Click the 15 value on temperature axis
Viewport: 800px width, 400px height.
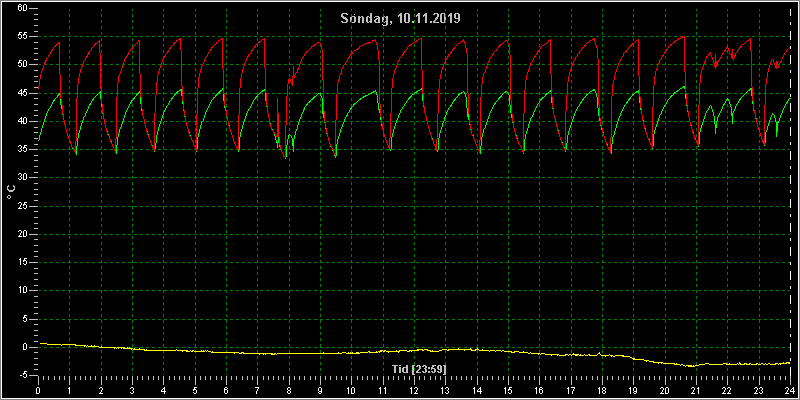point(22,262)
